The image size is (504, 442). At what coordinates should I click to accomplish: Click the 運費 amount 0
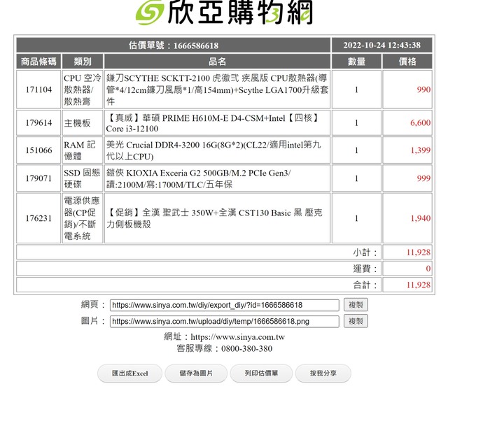[428, 269]
